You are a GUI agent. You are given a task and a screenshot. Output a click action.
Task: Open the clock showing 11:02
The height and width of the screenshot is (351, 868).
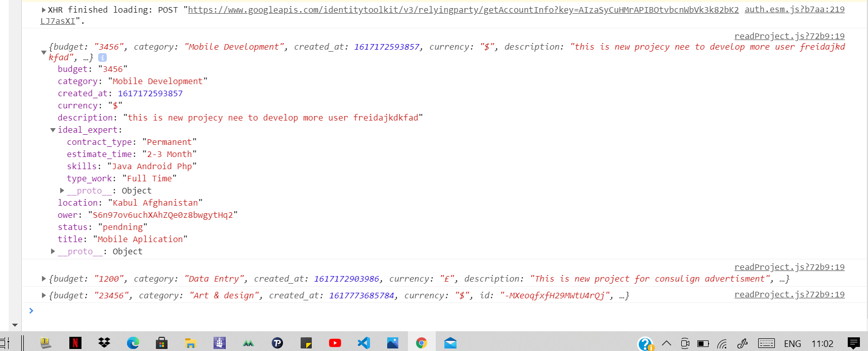[822, 343]
